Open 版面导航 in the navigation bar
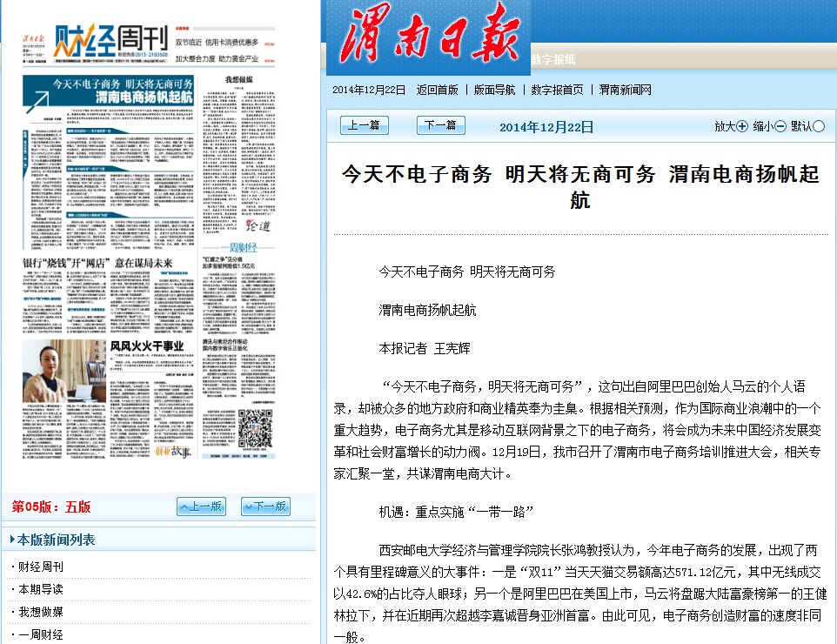The width and height of the screenshot is (837, 644). [494, 90]
